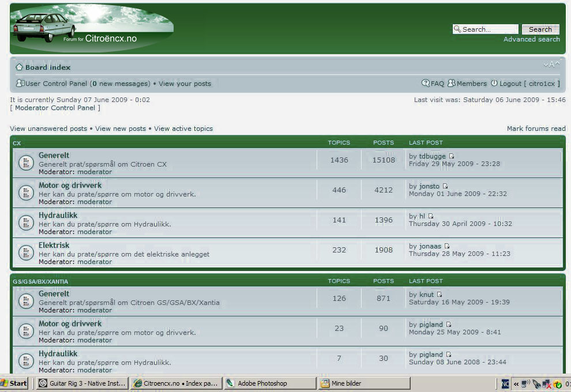Open user profile tdbugge
Viewport: 571px width, 392px height.
point(432,156)
